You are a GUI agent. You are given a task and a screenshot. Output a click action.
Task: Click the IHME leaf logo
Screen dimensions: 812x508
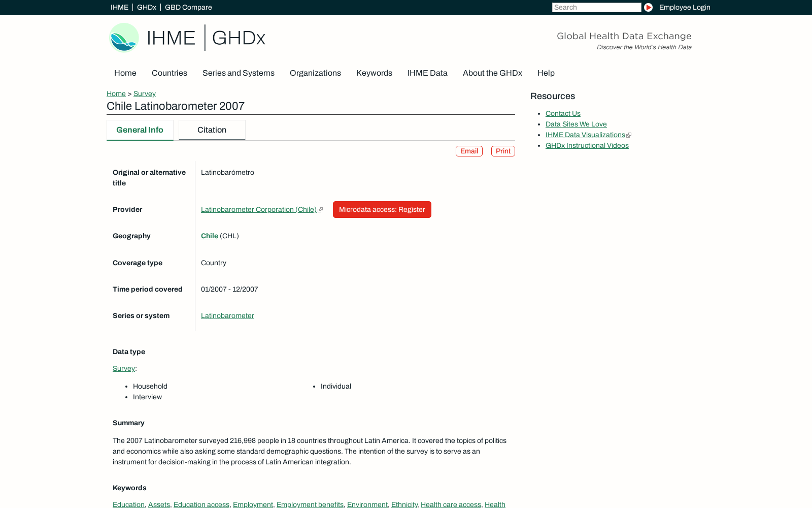(x=124, y=38)
